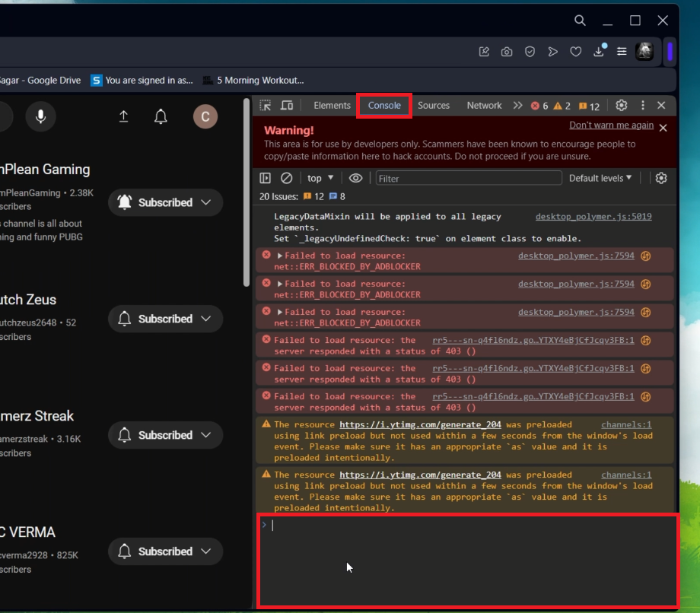Click the YouTube upload arrow icon

coord(124,116)
